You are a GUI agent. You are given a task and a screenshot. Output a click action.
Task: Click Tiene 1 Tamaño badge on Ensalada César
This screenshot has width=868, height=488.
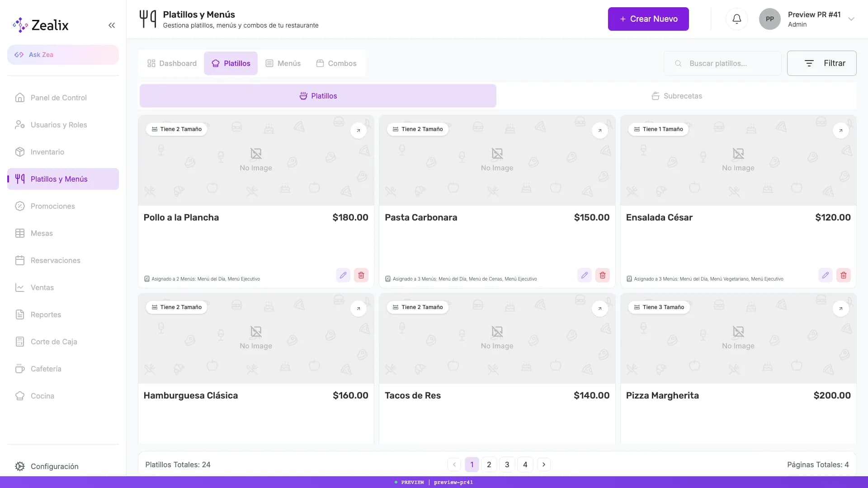point(658,129)
